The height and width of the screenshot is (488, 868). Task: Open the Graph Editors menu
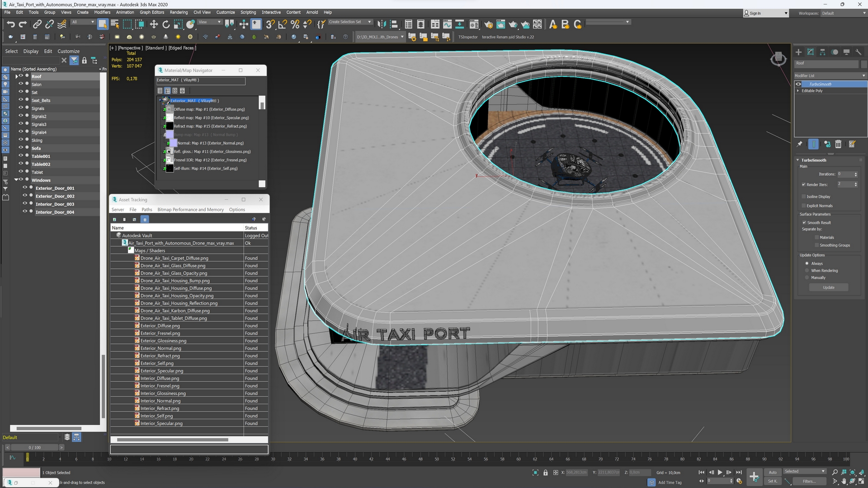[152, 12]
